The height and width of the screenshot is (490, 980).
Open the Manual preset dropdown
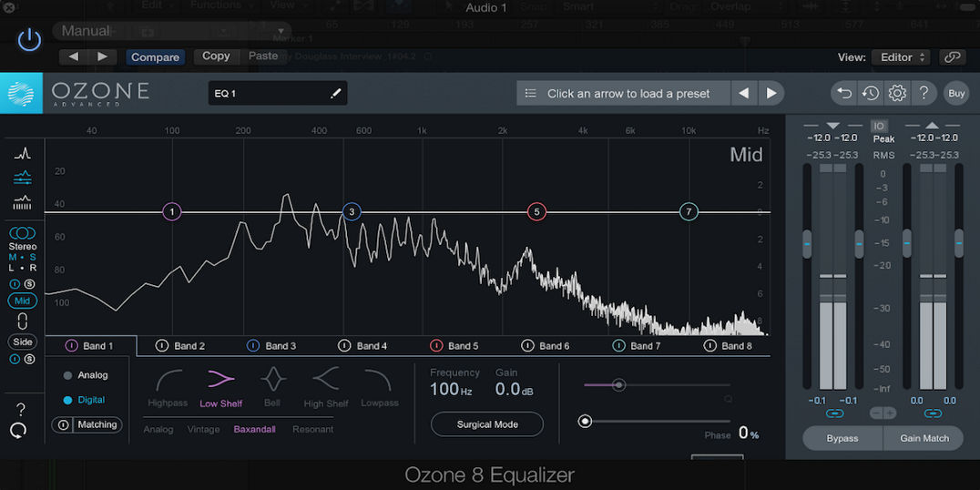pos(171,31)
